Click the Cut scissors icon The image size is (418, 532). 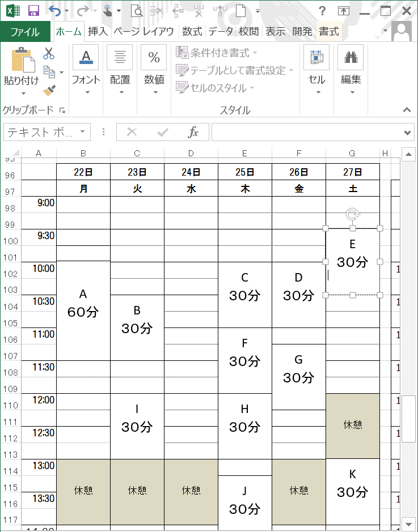[x=49, y=54]
